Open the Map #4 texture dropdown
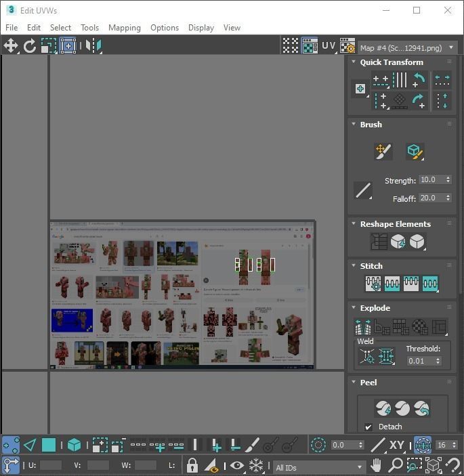The width and height of the screenshot is (464, 476). click(407, 48)
